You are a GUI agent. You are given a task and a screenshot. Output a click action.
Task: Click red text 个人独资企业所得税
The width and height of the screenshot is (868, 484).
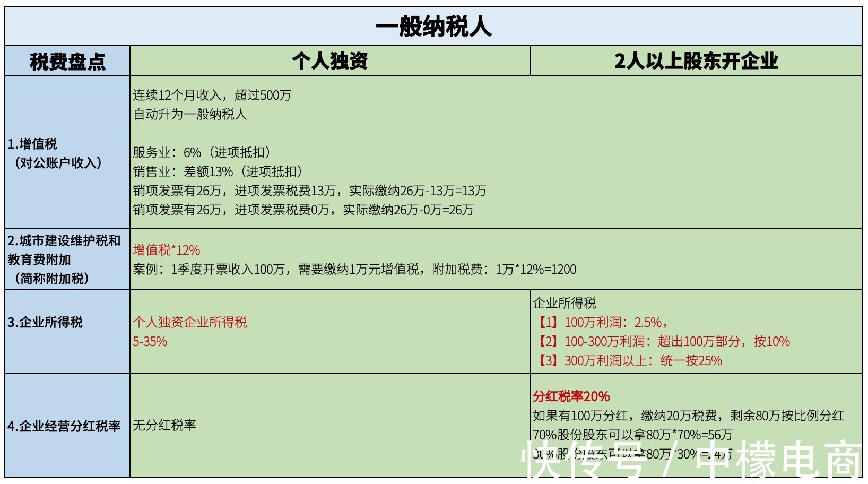[x=190, y=322]
